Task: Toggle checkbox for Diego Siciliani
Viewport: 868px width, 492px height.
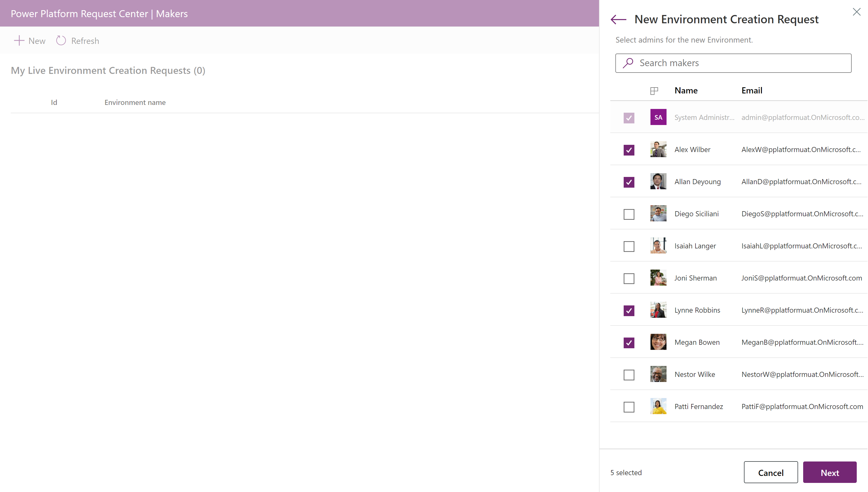Action: tap(629, 214)
